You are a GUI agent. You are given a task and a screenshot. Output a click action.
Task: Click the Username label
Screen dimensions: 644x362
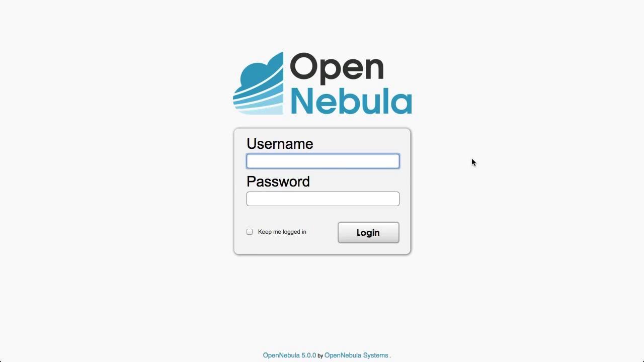click(280, 144)
